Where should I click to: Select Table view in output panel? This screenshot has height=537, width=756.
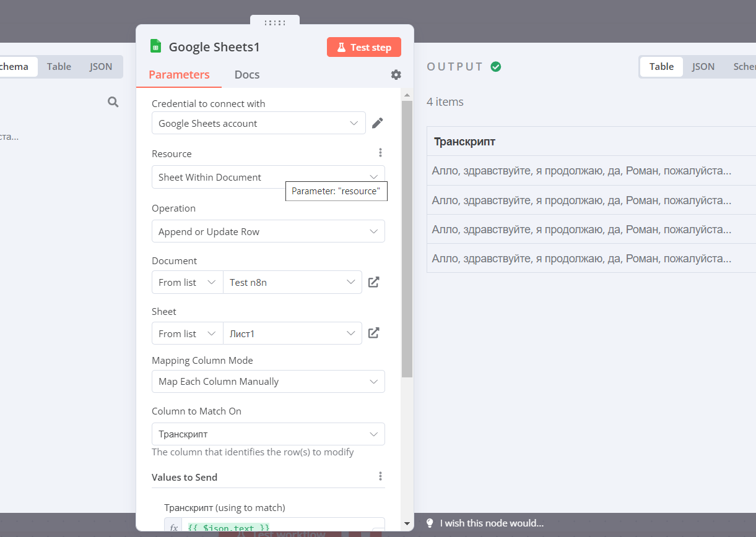[x=661, y=67]
